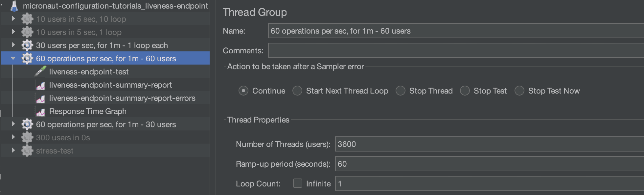
Task: Select the Stop Thread radio option
Action: 401,91
